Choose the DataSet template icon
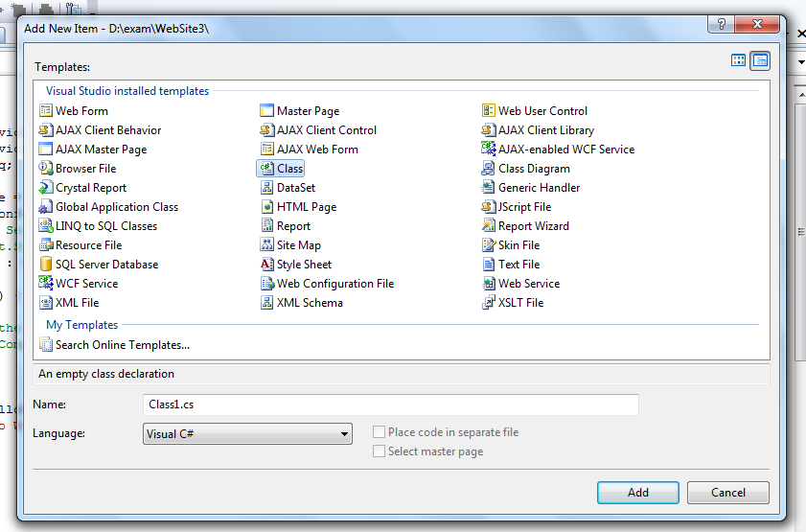Viewport: 806px width, 532px height. pyautogui.click(x=266, y=188)
